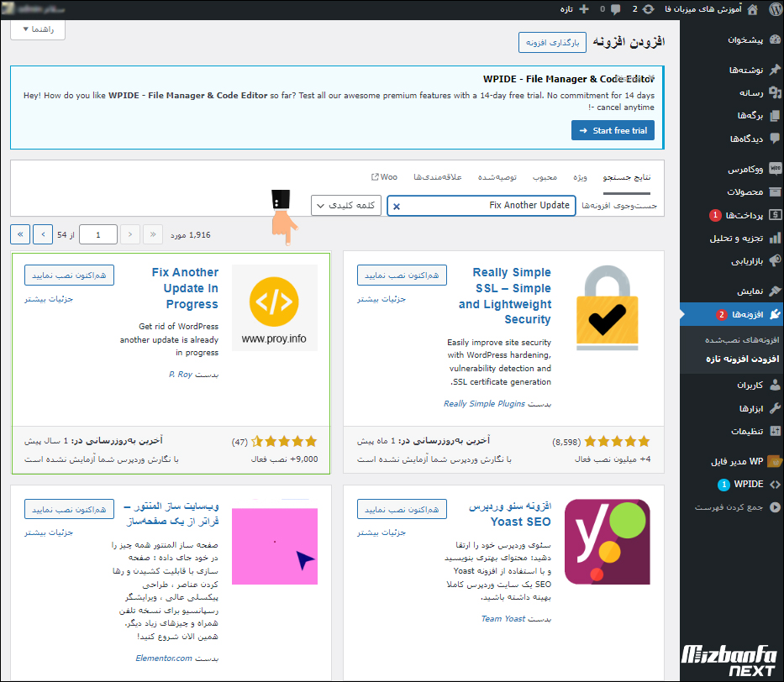Open the P. Roy author link

181,375
